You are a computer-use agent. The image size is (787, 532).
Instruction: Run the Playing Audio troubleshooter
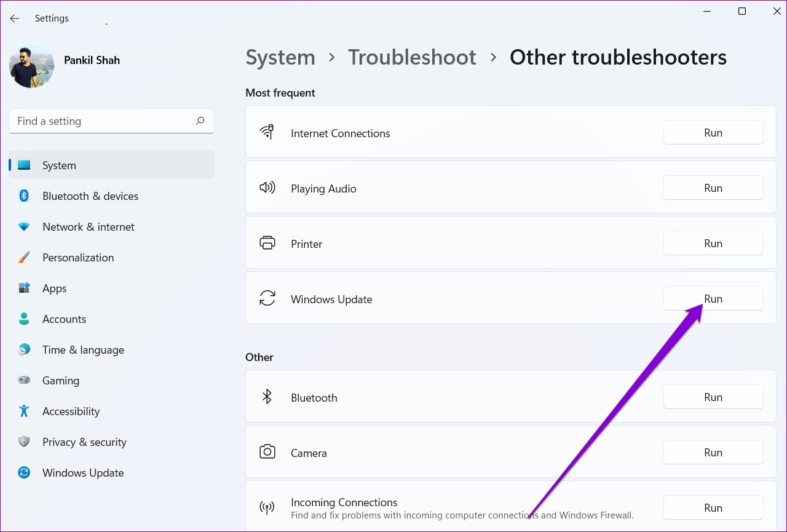(x=713, y=188)
